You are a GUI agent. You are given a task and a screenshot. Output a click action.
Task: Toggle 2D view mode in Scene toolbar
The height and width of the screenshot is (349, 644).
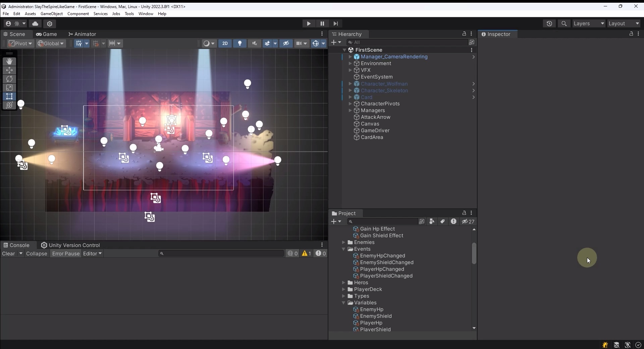pos(225,44)
